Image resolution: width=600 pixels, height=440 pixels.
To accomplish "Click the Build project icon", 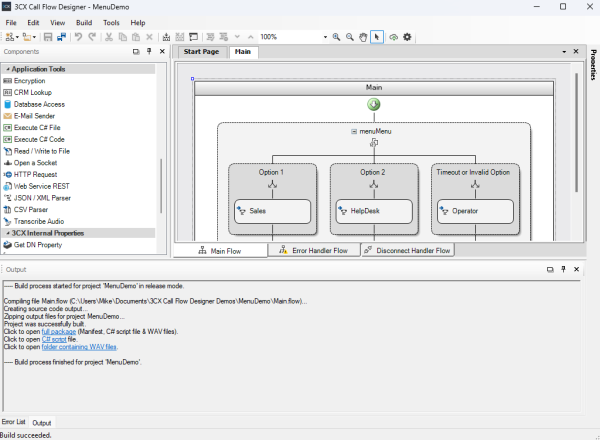I will (166, 37).
